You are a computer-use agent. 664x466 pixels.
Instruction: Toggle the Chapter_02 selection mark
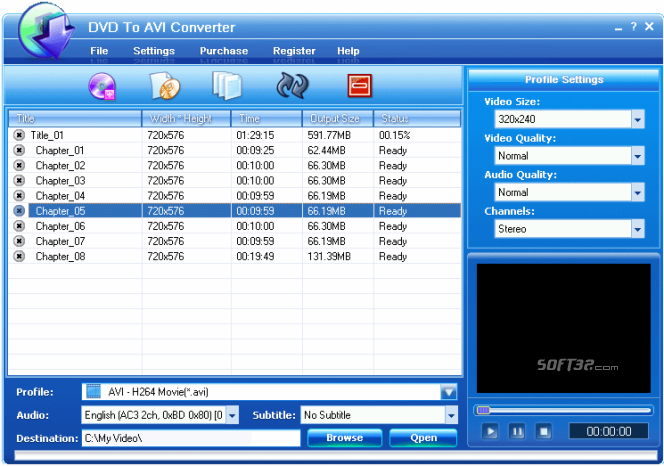(19, 165)
